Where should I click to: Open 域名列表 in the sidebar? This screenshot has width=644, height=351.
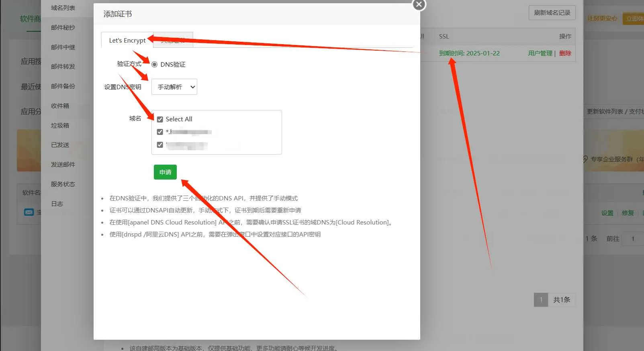[63, 8]
